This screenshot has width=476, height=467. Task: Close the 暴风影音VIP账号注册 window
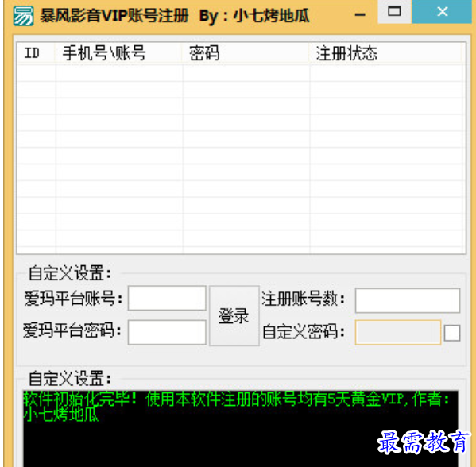tap(442, 12)
